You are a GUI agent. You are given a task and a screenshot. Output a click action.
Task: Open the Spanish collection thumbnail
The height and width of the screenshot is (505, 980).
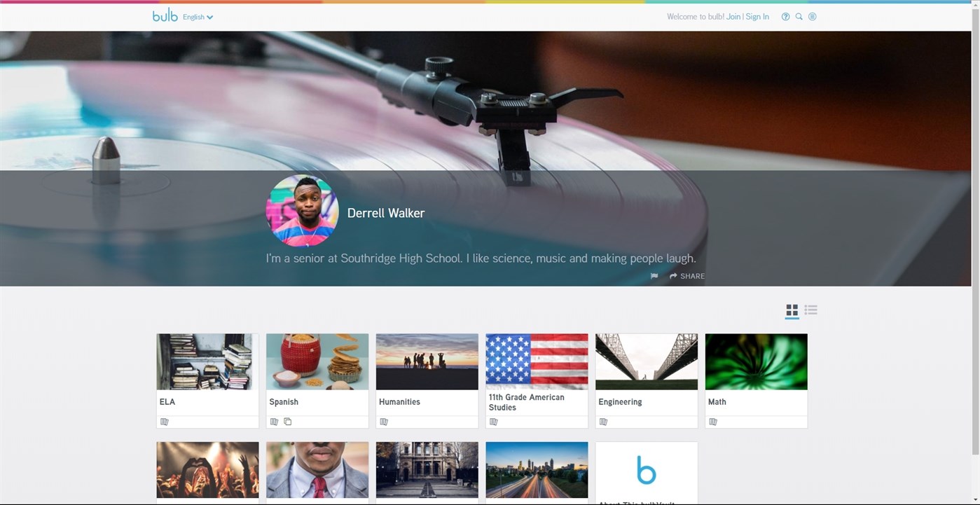[x=317, y=361]
